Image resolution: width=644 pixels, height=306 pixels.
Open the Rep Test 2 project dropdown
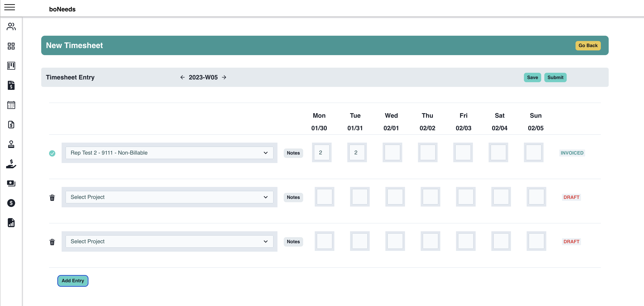pyautogui.click(x=170, y=152)
